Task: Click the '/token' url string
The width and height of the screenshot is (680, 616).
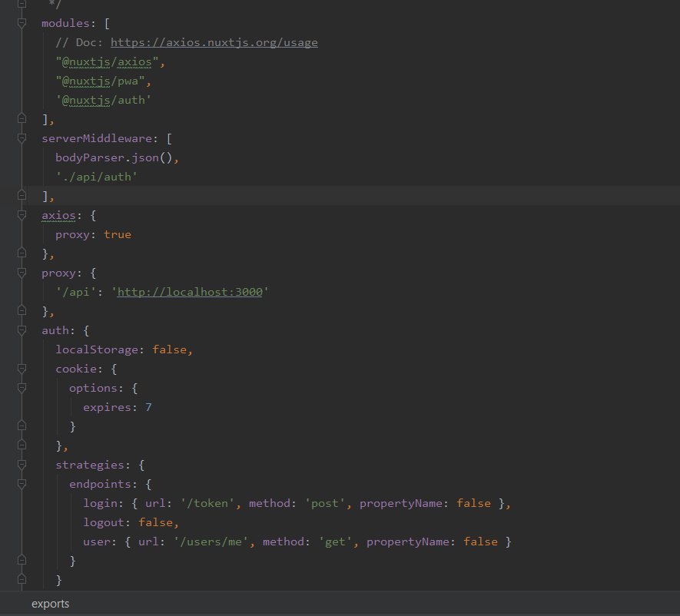Action: click(207, 503)
